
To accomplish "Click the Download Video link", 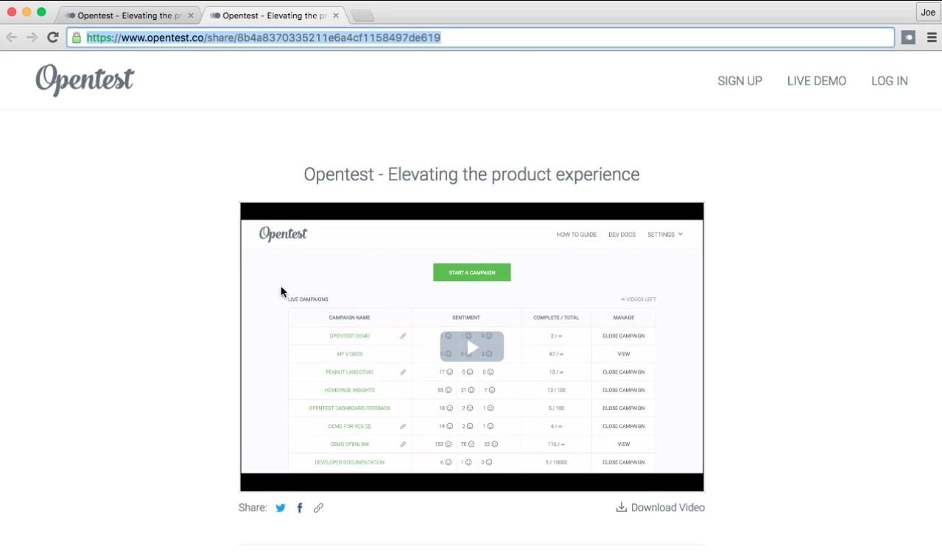I will click(661, 508).
